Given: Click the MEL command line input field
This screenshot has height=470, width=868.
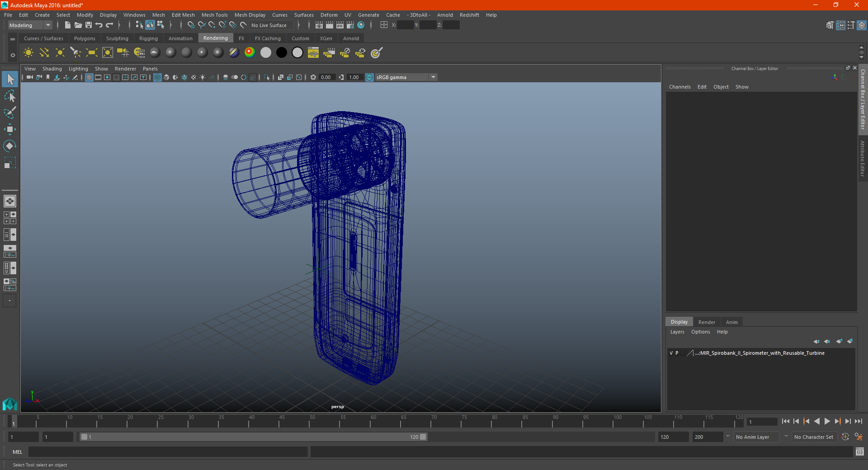Looking at the screenshot, I should tap(168, 451).
